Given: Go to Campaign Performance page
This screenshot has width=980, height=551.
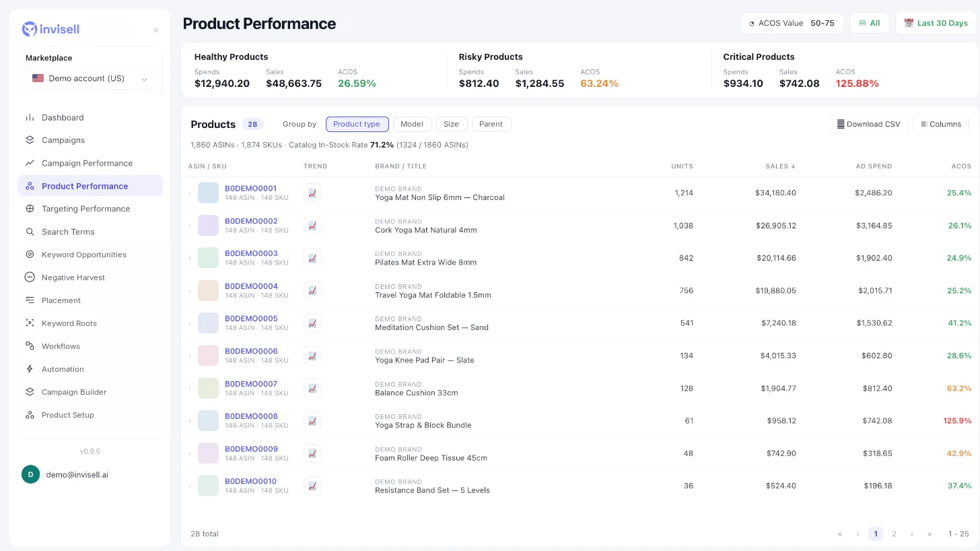Looking at the screenshot, I should [90, 163].
